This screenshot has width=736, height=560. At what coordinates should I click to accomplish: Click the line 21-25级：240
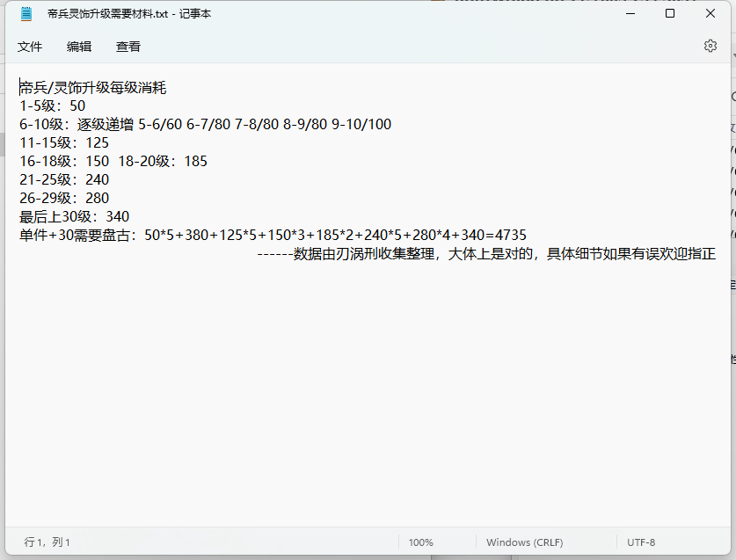tap(64, 180)
